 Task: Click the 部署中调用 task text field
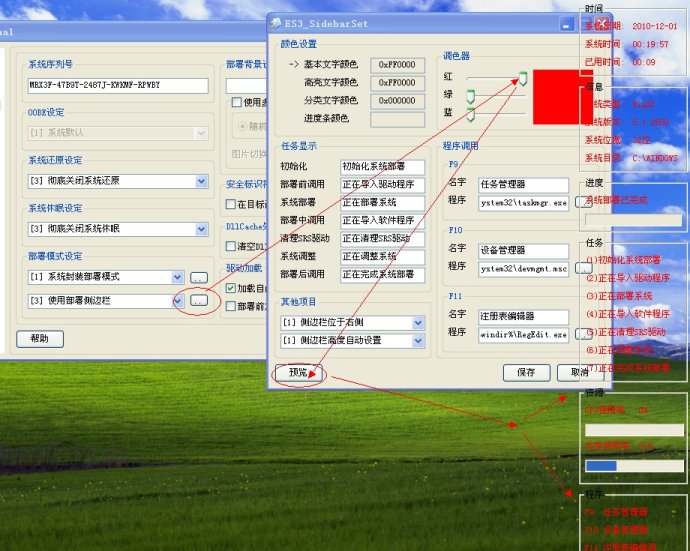(382, 221)
